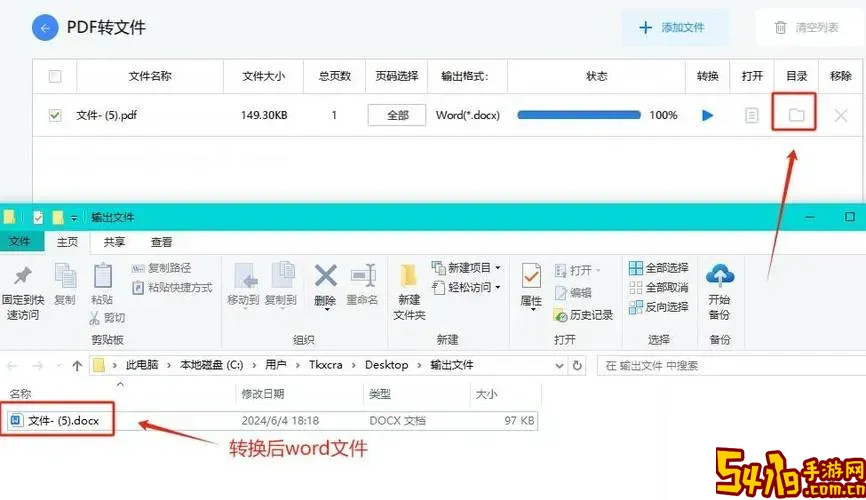The height and width of the screenshot is (500, 866).
Task: Open the converted document icon
Action: pos(752,115)
